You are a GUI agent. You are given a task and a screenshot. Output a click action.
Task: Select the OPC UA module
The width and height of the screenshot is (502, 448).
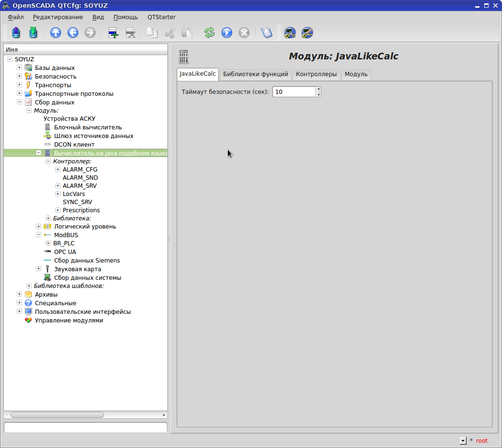[x=65, y=252]
